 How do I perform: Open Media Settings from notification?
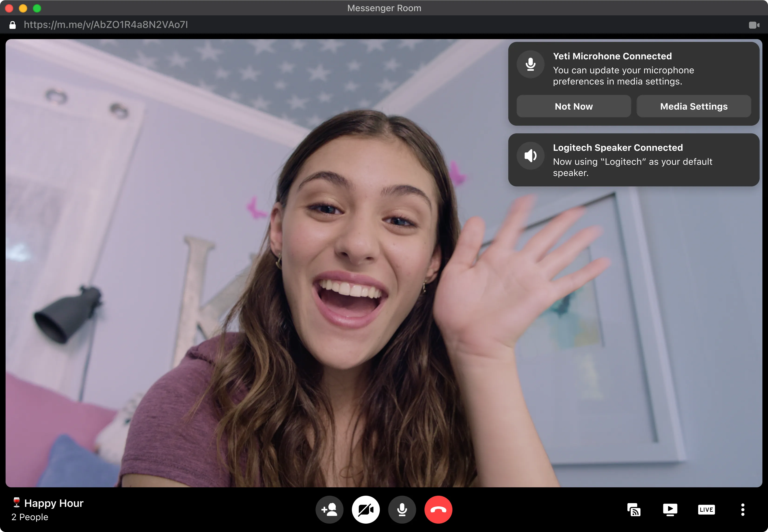click(x=694, y=106)
